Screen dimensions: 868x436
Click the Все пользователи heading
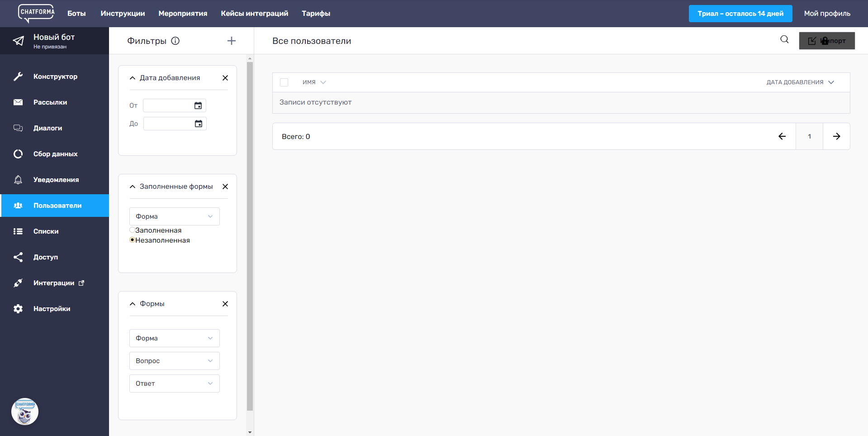(312, 41)
